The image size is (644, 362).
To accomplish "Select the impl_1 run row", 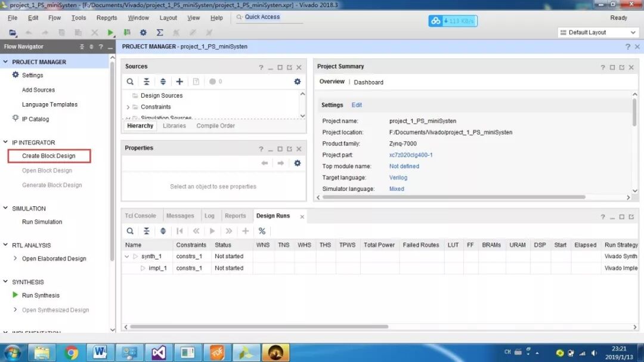I will (x=380, y=268).
